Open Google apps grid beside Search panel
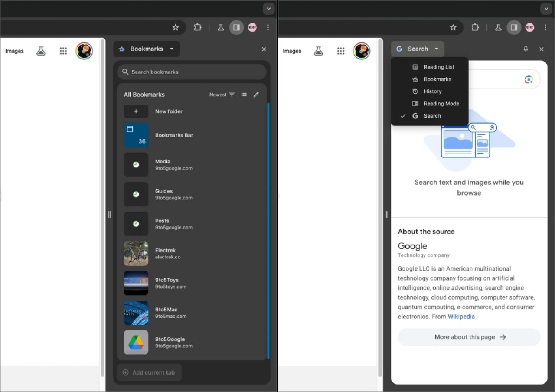 [x=341, y=51]
